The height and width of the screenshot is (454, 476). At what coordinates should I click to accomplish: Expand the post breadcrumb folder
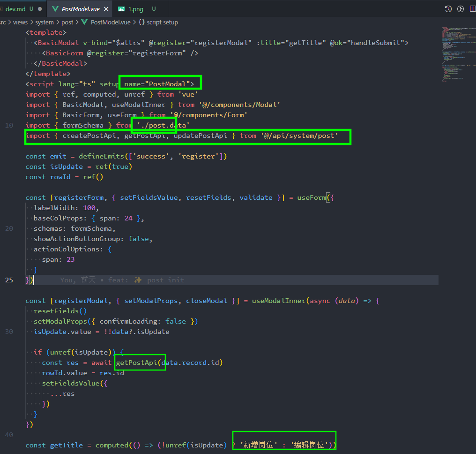67,22
